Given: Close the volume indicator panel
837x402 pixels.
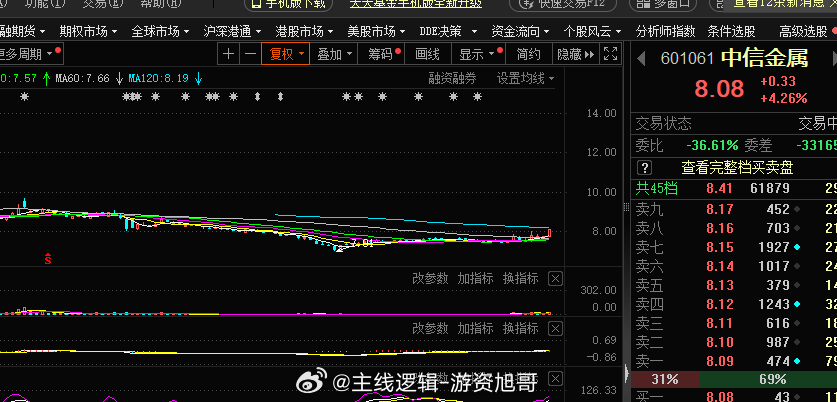Looking at the screenshot, I should [556, 278].
